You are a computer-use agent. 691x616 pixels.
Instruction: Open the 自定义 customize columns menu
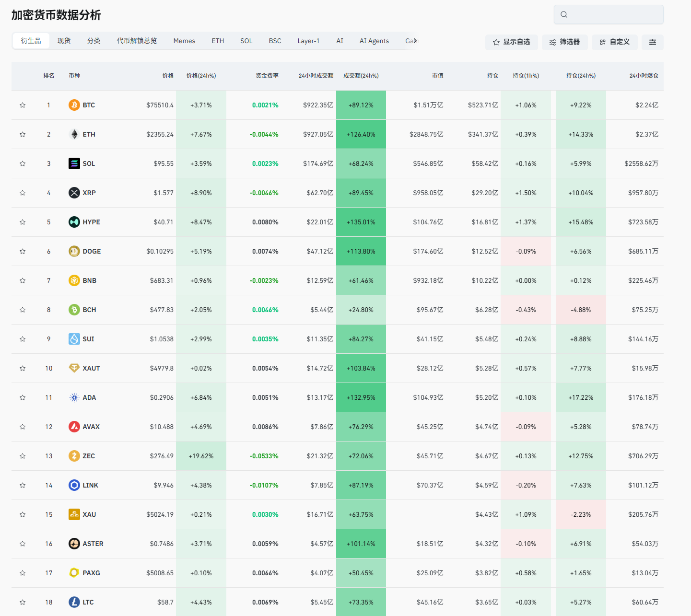click(x=614, y=42)
